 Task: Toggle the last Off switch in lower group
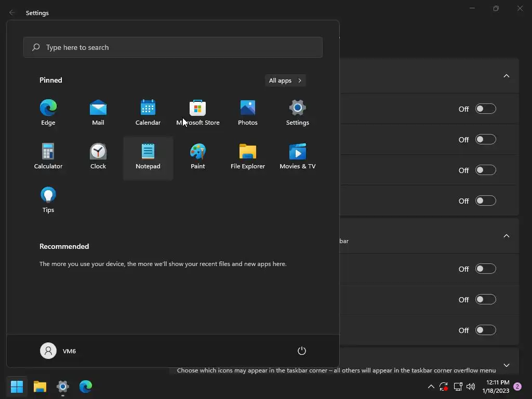pyautogui.click(x=486, y=330)
